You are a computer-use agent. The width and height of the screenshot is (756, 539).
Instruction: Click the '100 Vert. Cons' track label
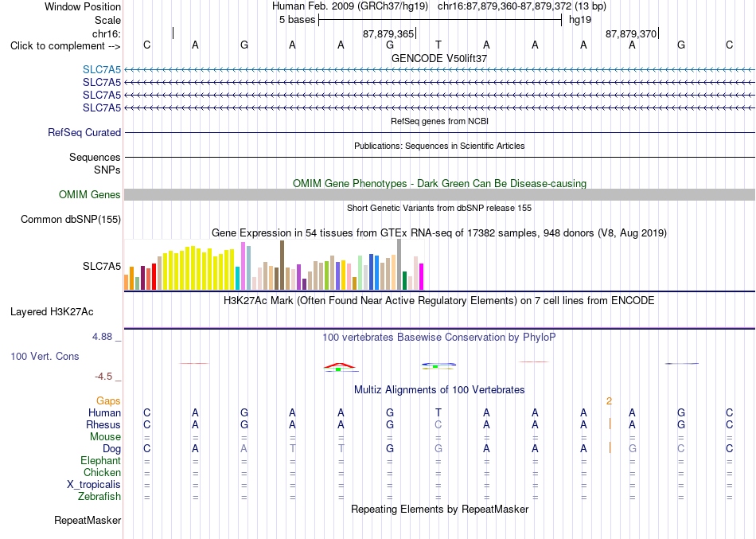coord(45,356)
